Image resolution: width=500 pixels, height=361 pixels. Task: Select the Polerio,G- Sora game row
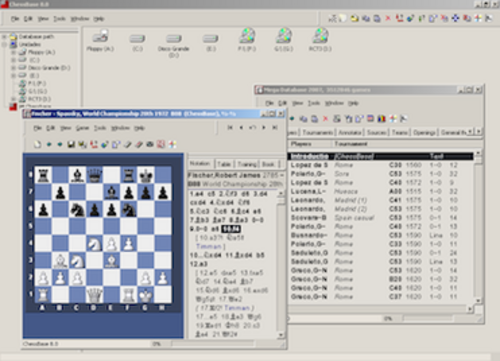pyautogui.click(x=381, y=174)
